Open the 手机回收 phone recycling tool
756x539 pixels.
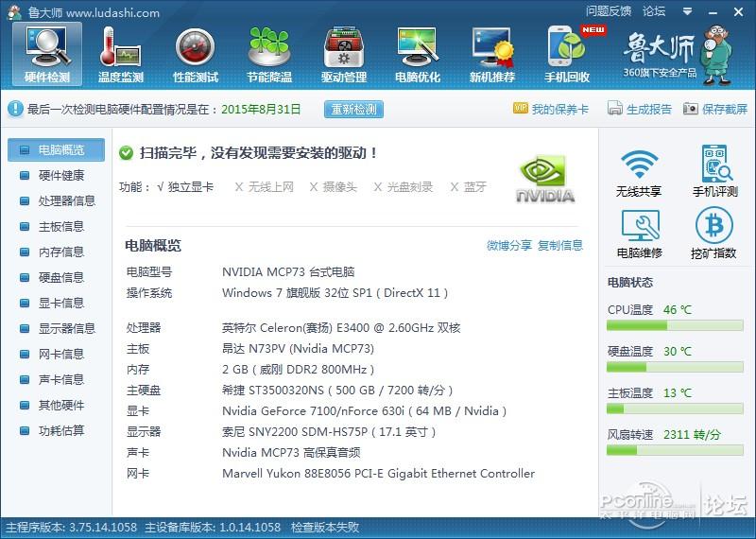coord(568,54)
